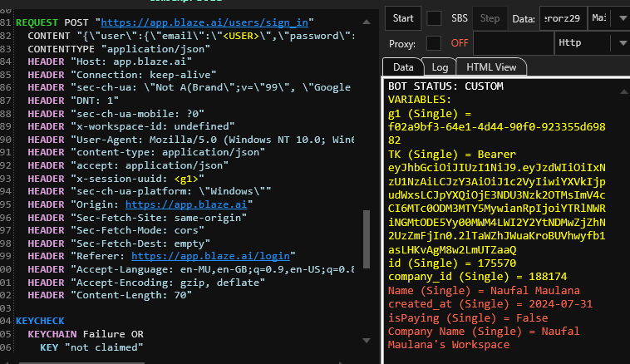Viewport: 630px width, 364px height.
Task: Click the Step button
Action: (490, 18)
